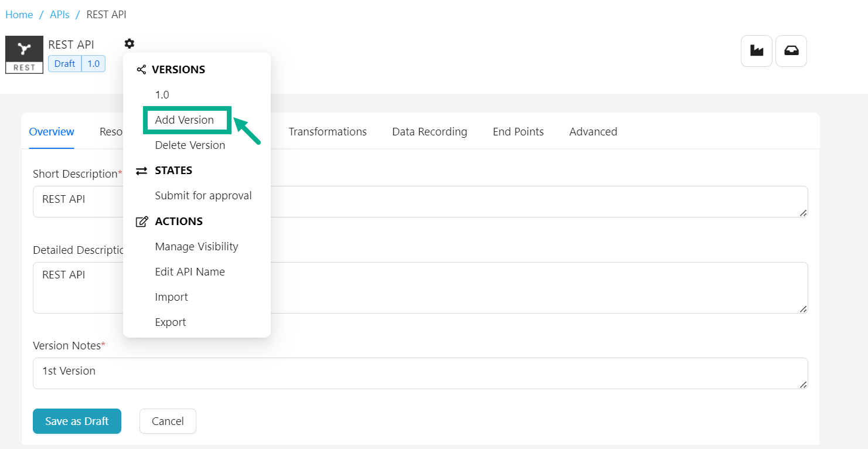
Task: Click the Cancel button
Action: coord(168,421)
